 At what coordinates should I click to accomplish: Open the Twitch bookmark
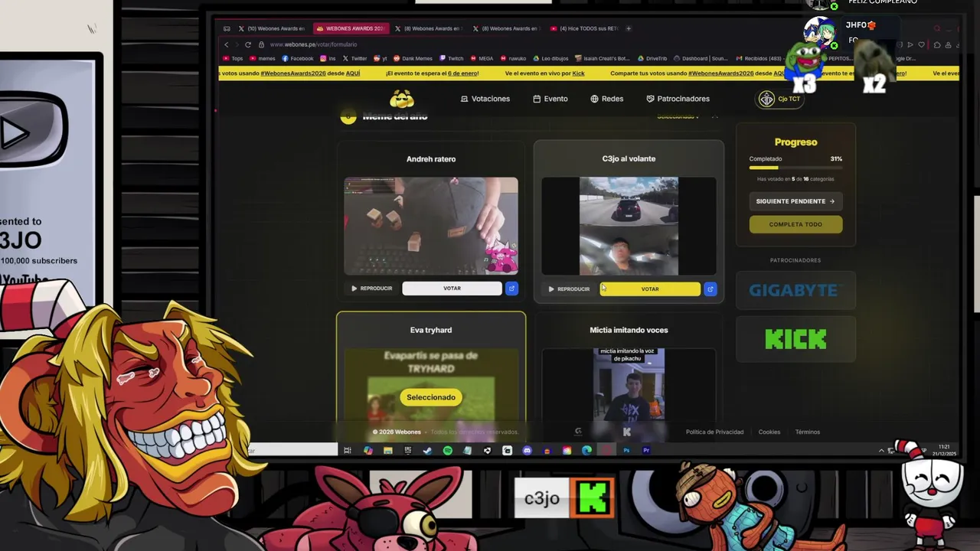(x=452, y=58)
